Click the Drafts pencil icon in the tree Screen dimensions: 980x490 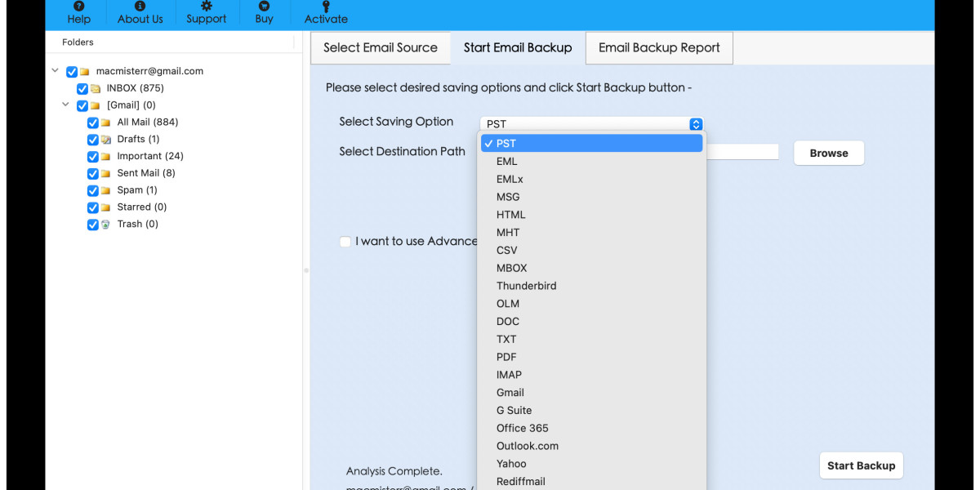pos(106,139)
